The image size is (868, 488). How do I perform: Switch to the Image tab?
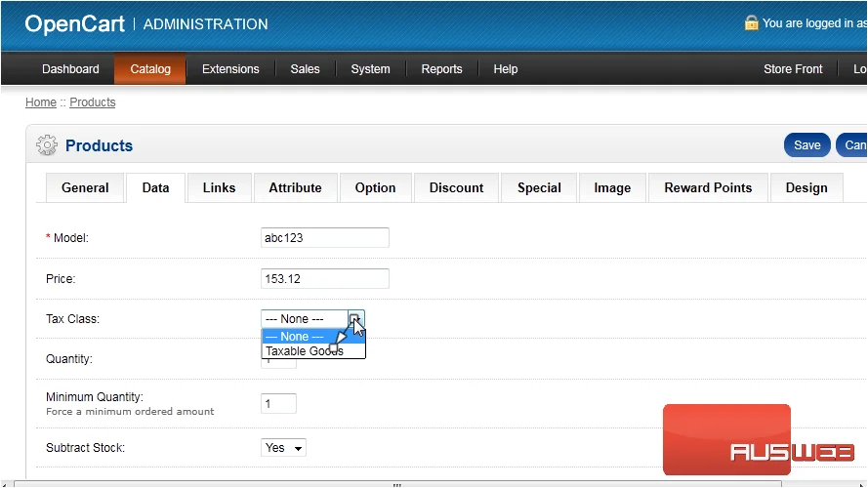[x=612, y=188]
